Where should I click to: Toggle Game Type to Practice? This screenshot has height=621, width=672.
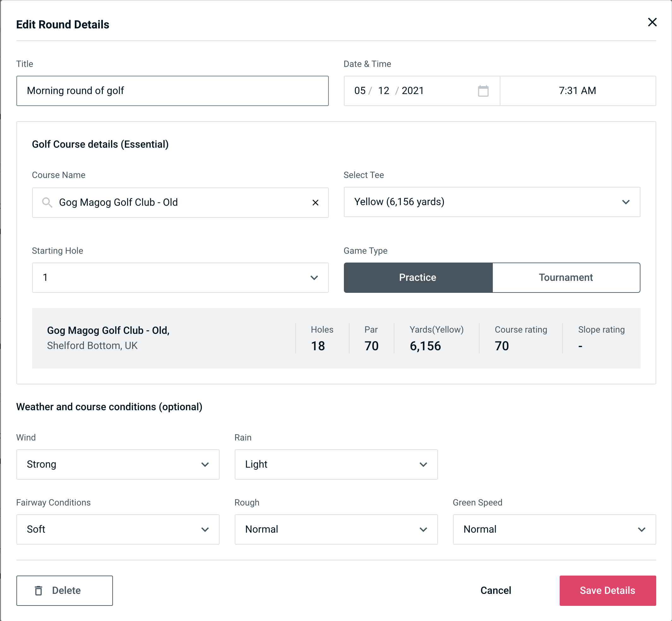(417, 277)
